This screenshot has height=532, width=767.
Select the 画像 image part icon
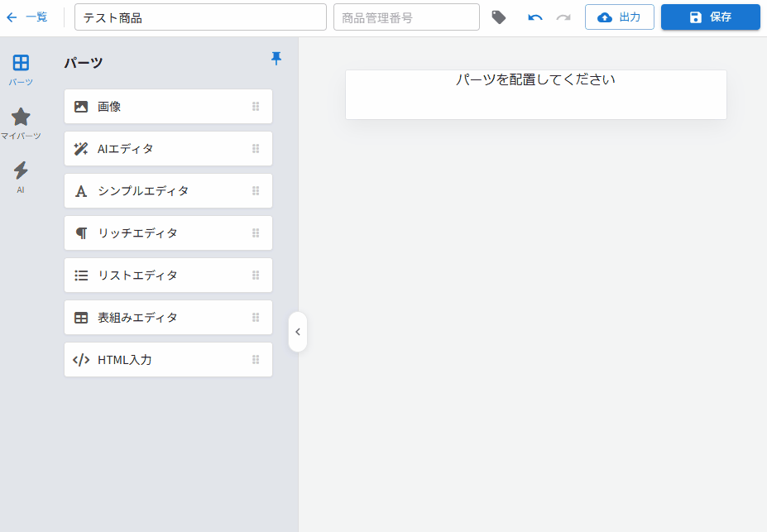click(80, 106)
